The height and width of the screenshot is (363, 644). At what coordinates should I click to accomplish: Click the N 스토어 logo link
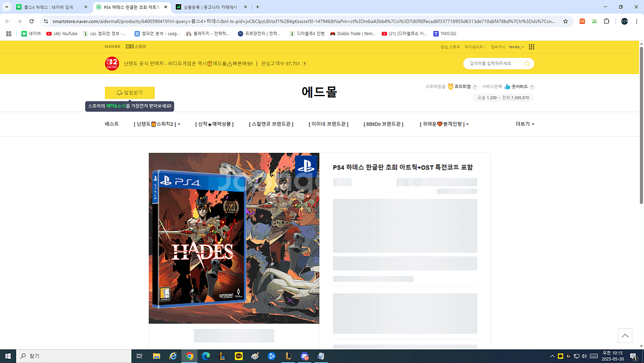click(x=135, y=47)
